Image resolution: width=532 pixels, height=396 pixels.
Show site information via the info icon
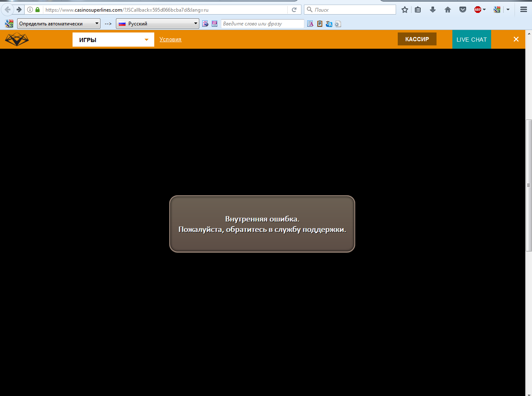coord(30,10)
